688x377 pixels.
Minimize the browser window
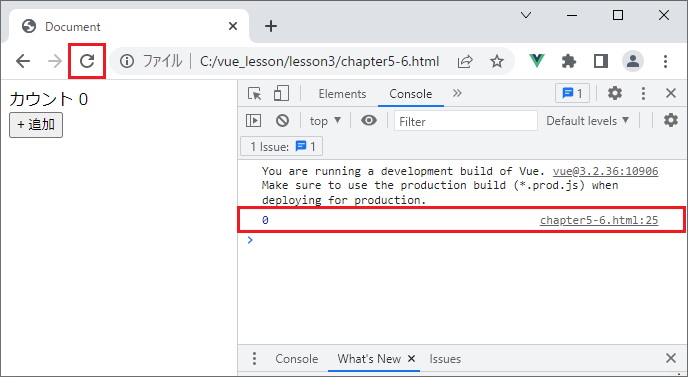point(572,15)
